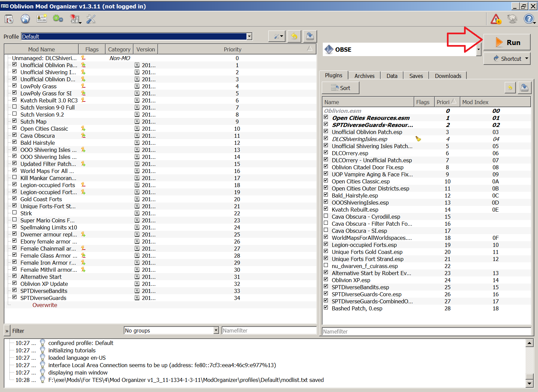Open the Profile dropdown showing Default
Screen dimensions: 538x392
(137, 36)
